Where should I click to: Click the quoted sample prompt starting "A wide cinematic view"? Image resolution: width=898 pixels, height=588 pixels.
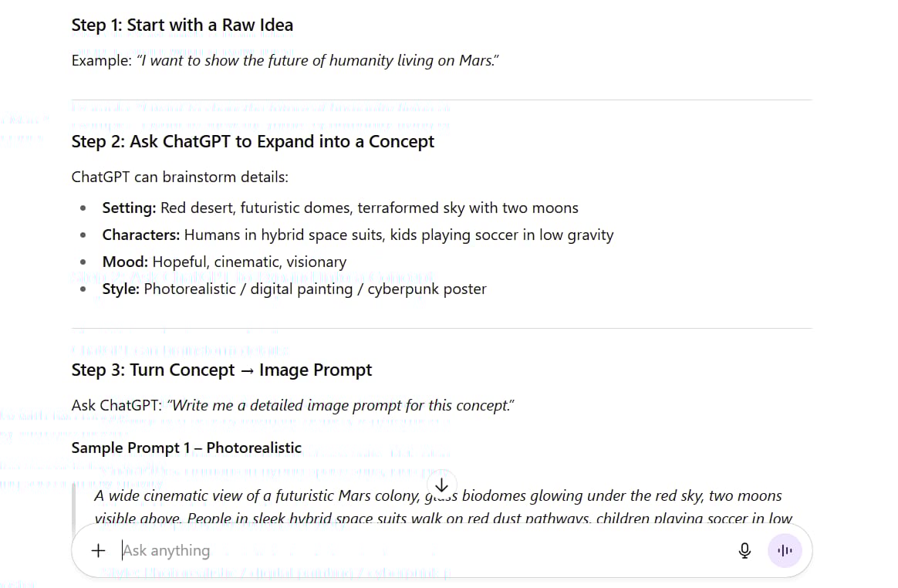262,495
